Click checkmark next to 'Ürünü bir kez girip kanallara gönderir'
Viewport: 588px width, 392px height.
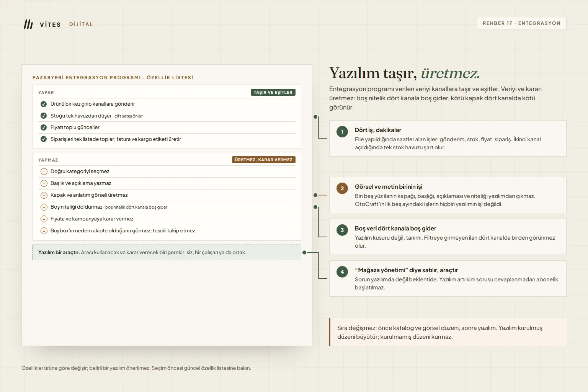coord(44,104)
